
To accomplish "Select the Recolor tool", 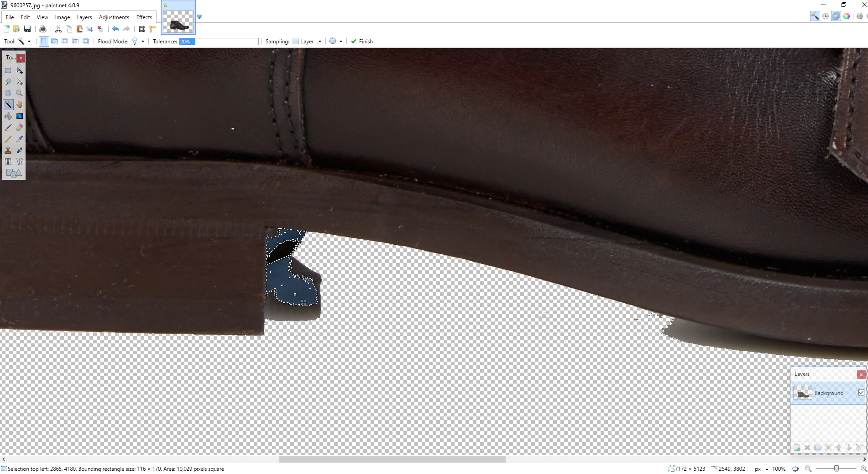I will [20, 150].
